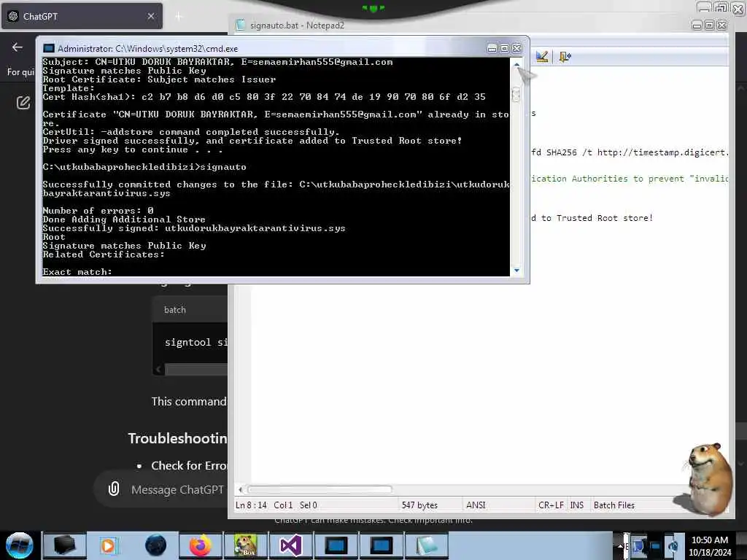747x560 pixels.
Task: Select the ChatGPT browser tab
Action: point(82,16)
